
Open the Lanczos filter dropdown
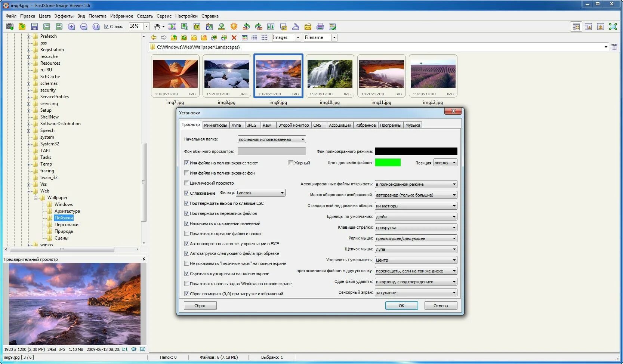pos(260,193)
